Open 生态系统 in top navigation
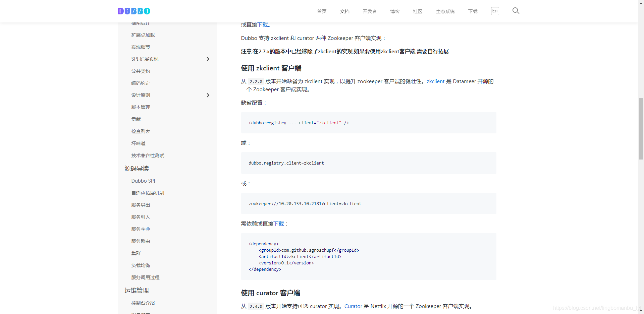The width and height of the screenshot is (644, 314). [x=445, y=11]
